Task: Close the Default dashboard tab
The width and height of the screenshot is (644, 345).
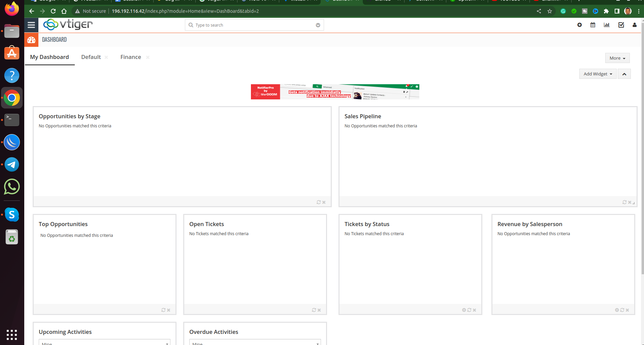Action: tap(106, 57)
